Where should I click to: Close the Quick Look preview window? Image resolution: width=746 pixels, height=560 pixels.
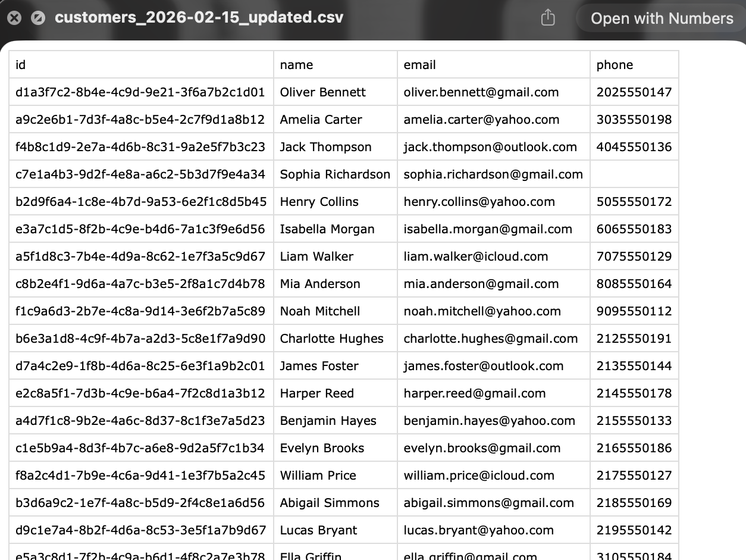coord(14,18)
